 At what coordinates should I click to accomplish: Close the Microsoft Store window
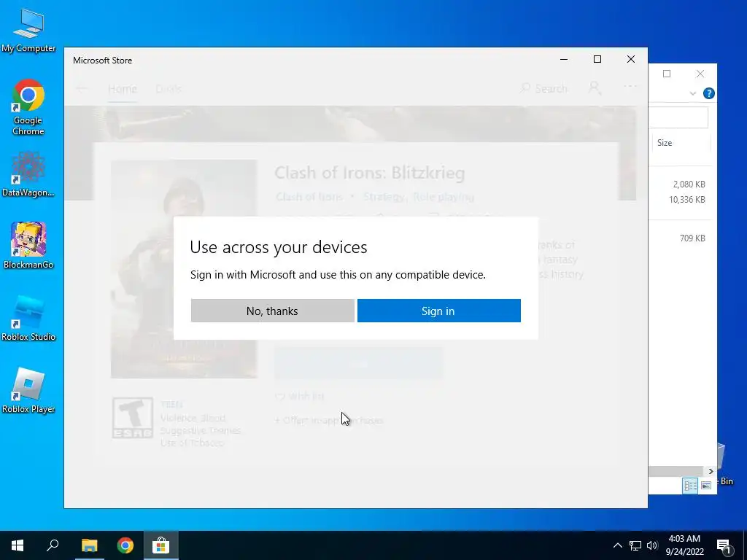coord(631,60)
